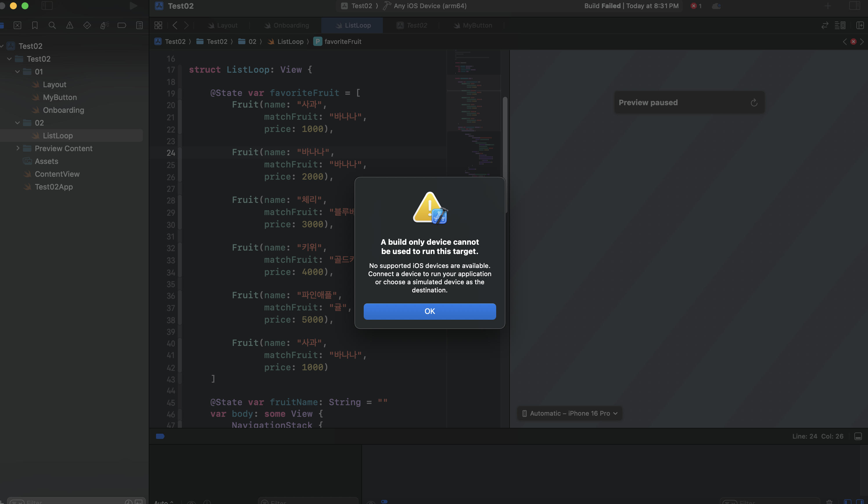
Task: Expand the Preview Content folder
Action: click(18, 148)
